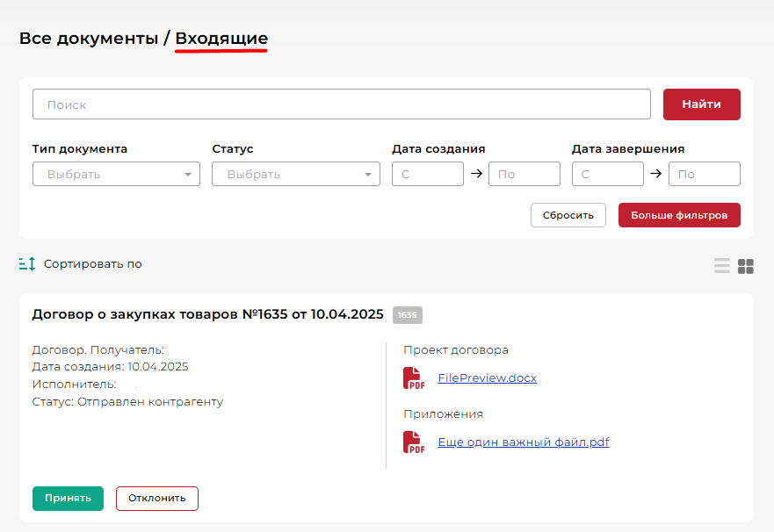
Task: Click Дата завершения end date field
Action: coord(704,174)
